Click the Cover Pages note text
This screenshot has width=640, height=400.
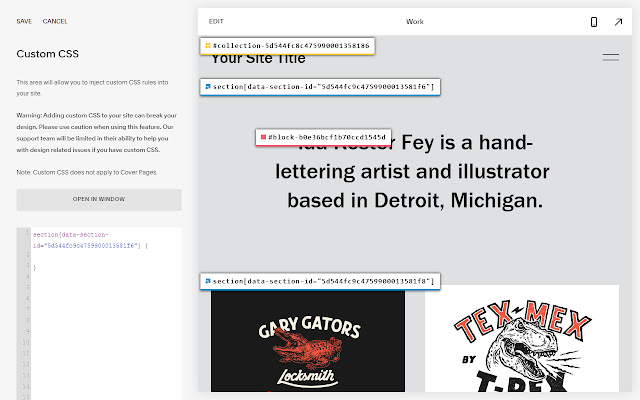coord(87,172)
